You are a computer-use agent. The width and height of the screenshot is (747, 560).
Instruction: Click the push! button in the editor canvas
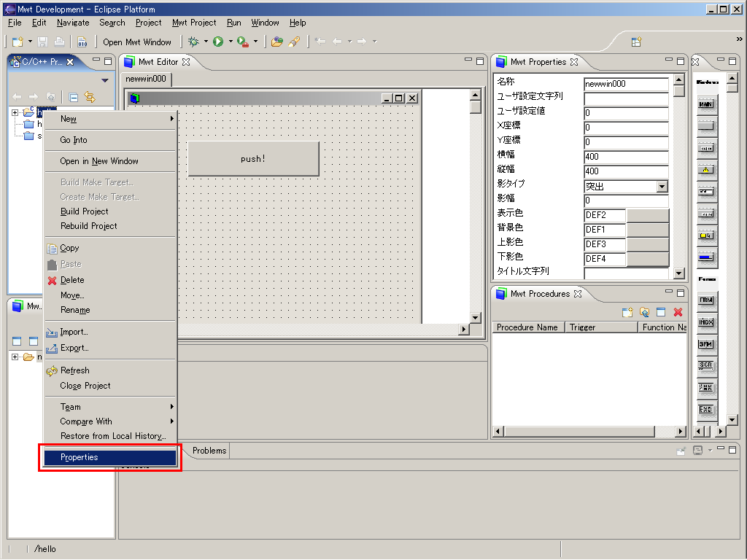[x=253, y=158]
